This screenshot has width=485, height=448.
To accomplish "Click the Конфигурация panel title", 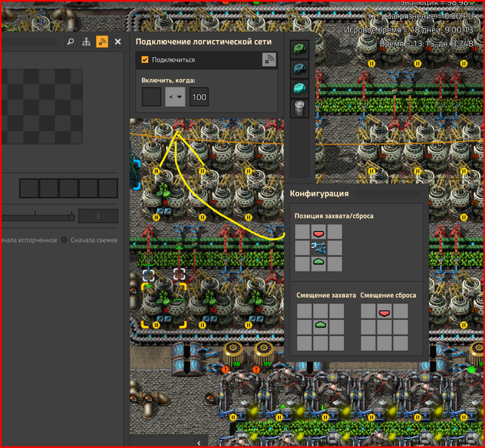I will coord(319,194).
